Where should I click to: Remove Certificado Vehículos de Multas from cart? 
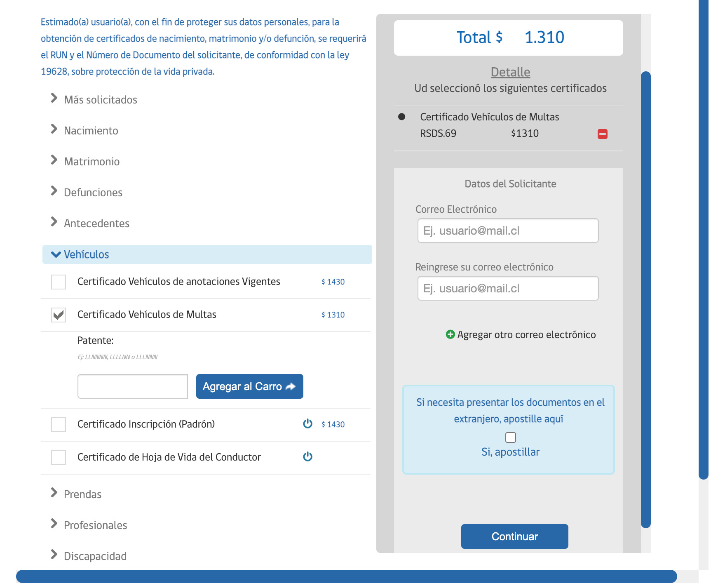(602, 133)
